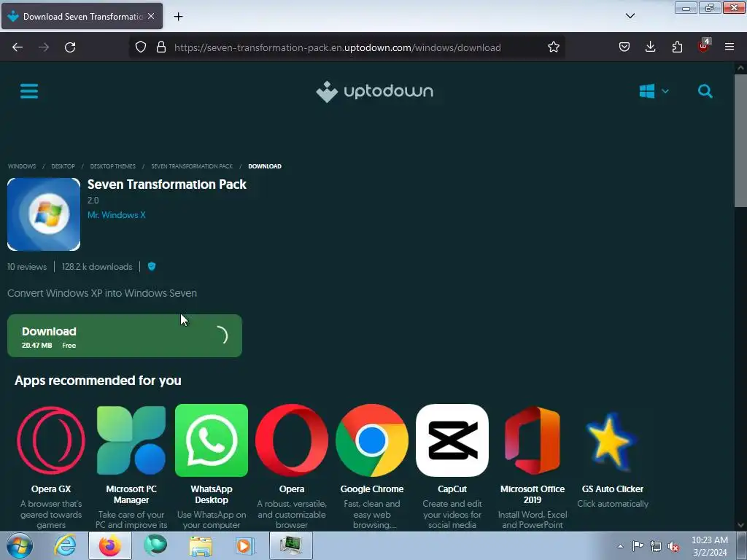View site security padlock info
The height and width of the screenshot is (560, 747).
(x=161, y=47)
